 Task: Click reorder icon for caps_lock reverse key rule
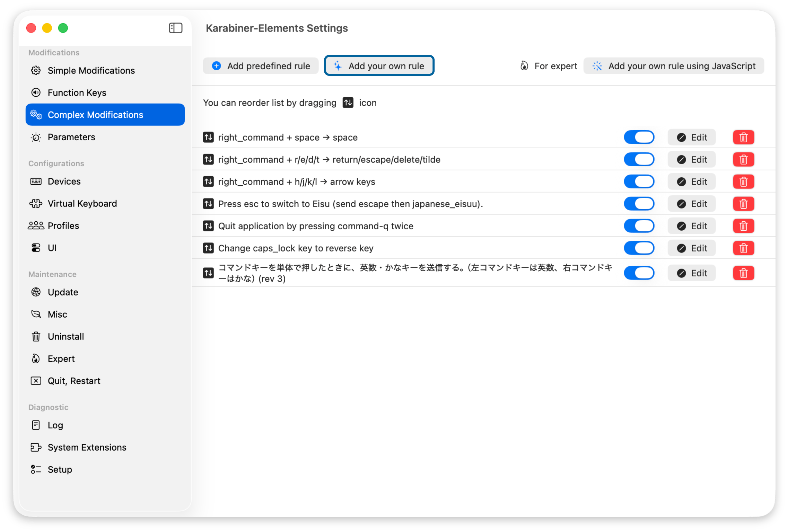[208, 248]
